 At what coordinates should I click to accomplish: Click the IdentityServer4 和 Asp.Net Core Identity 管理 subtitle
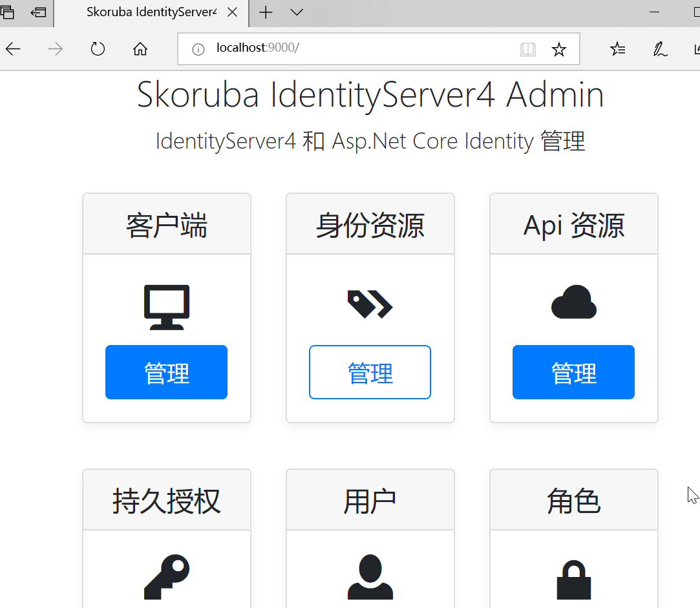[x=370, y=141]
